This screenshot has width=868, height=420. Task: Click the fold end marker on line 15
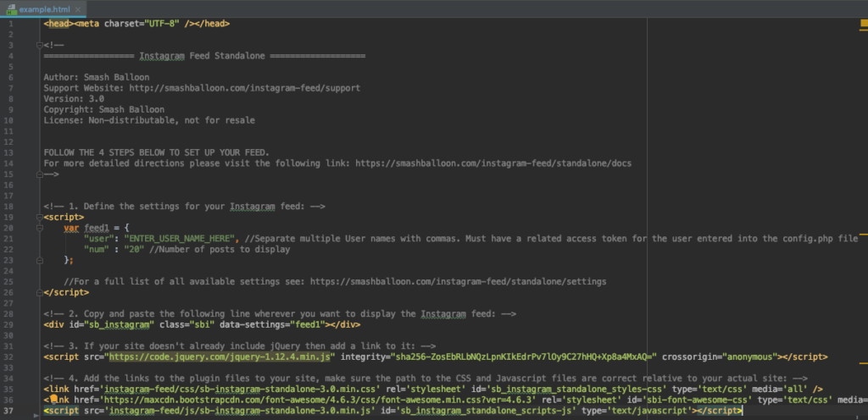click(x=39, y=174)
